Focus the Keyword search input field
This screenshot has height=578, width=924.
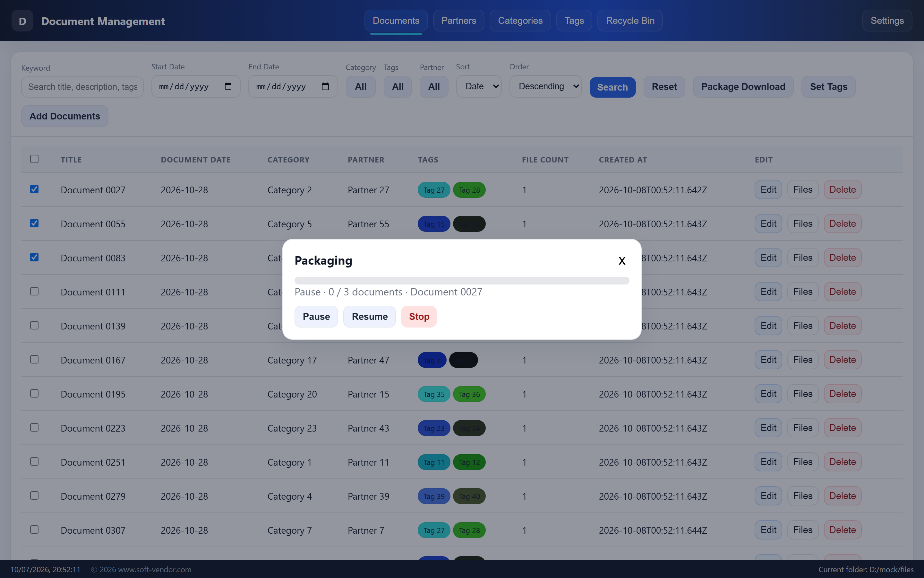82,87
